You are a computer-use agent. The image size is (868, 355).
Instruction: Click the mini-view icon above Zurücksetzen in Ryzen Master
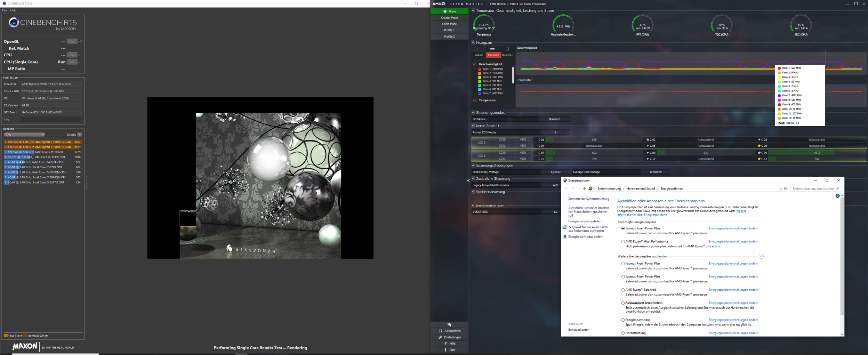click(x=449, y=324)
